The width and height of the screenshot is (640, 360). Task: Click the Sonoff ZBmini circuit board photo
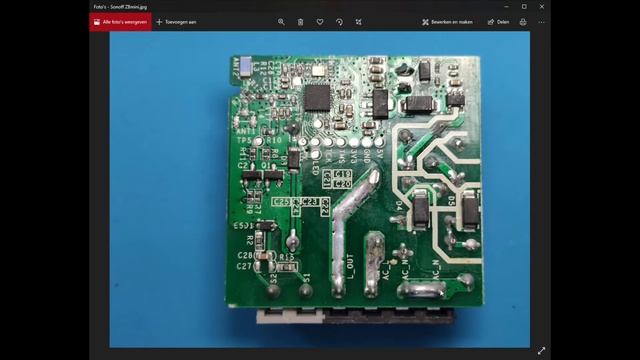point(320,189)
